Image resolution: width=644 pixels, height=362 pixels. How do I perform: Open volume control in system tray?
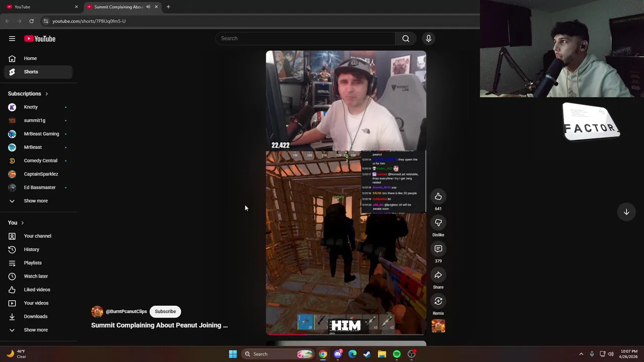click(x=611, y=354)
